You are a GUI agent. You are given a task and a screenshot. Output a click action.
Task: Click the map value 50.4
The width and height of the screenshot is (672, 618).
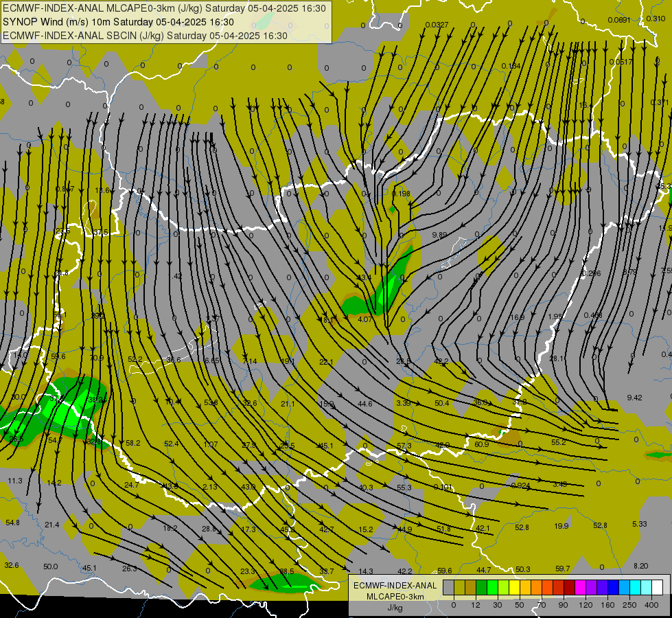[x=442, y=403]
